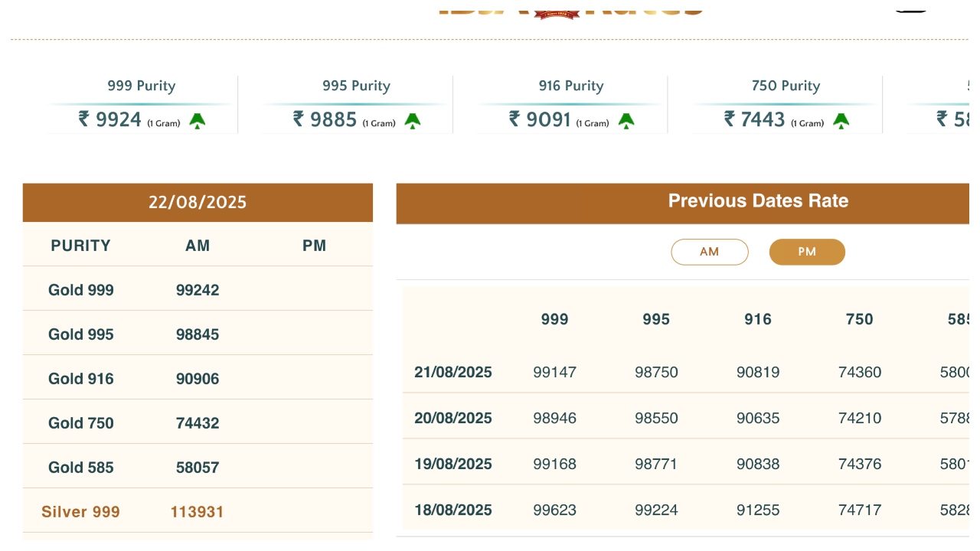This screenshot has width=980, height=551.
Task: Click the green up arrow beside 750 Purity rate
Action: click(841, 120)
